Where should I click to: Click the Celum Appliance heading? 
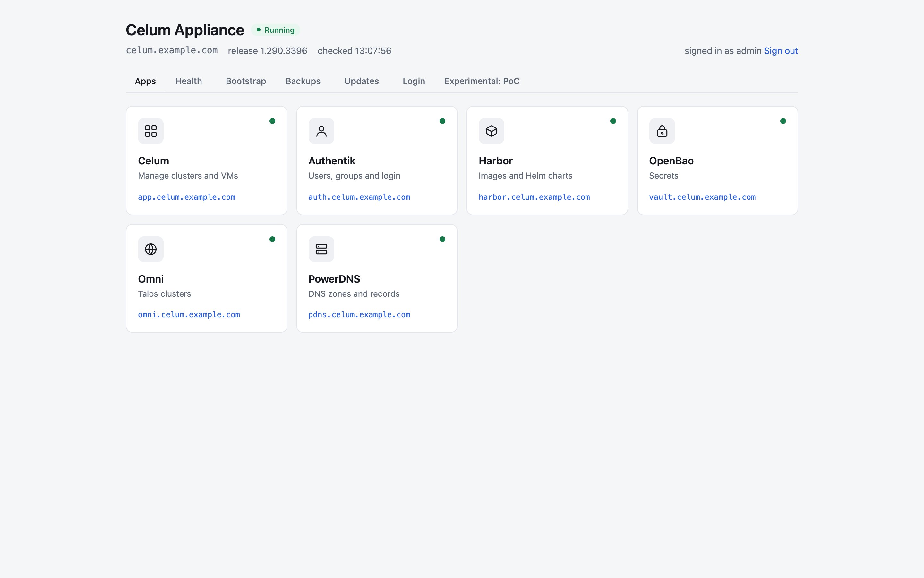tap(185, 30)
